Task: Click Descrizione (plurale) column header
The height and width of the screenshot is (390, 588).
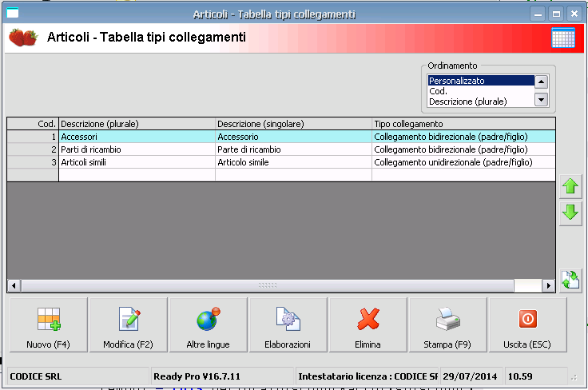Action: click(137, 124)
